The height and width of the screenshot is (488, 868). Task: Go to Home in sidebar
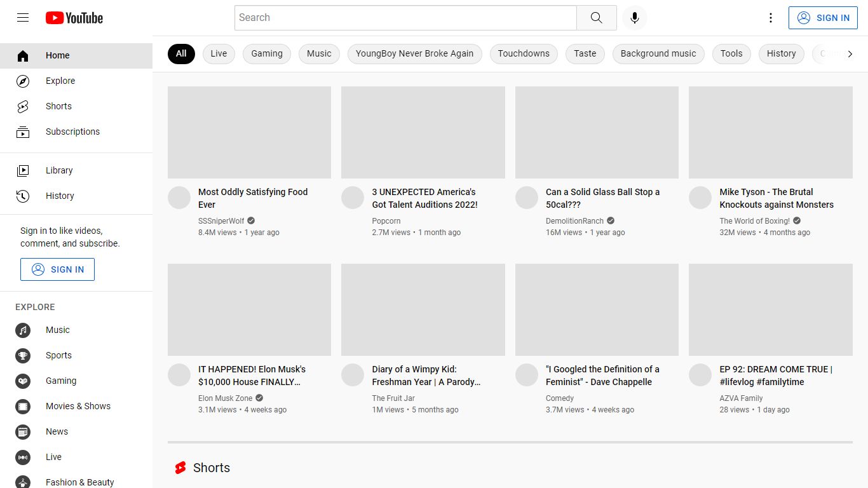tap(76, 55)
